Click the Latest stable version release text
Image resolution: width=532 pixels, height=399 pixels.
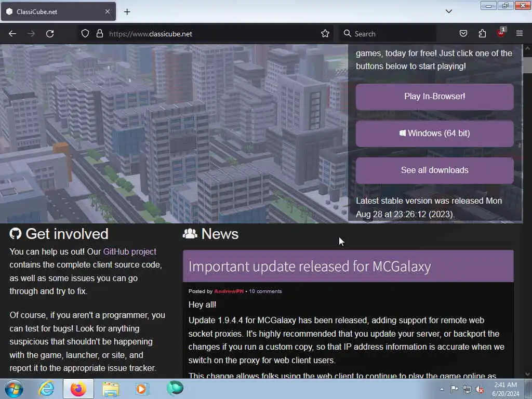[x=429, y=207]
